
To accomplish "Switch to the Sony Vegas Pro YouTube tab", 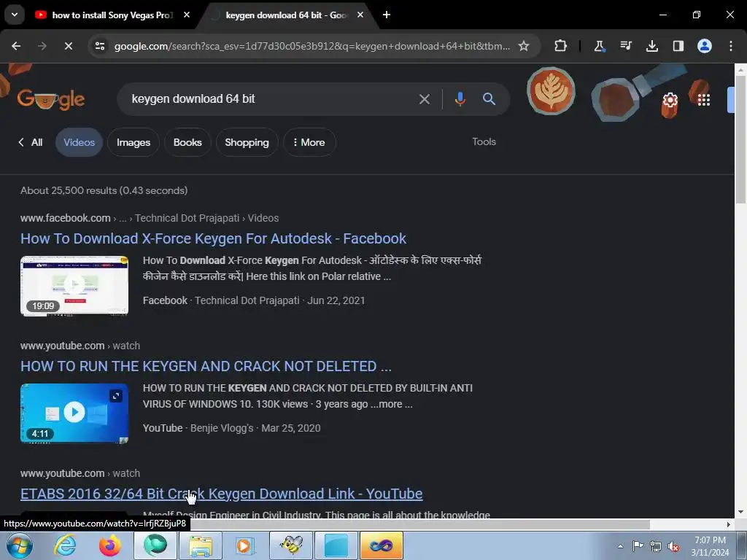I will 112,15.
